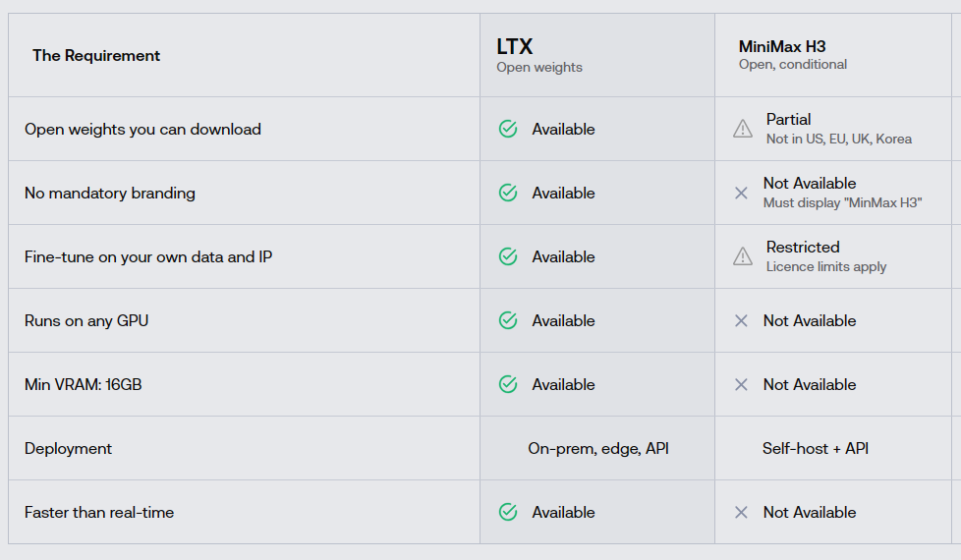961x560 pixels.
Task: Click green check icon in No mandatory branding row
Action: click(508, 193)
